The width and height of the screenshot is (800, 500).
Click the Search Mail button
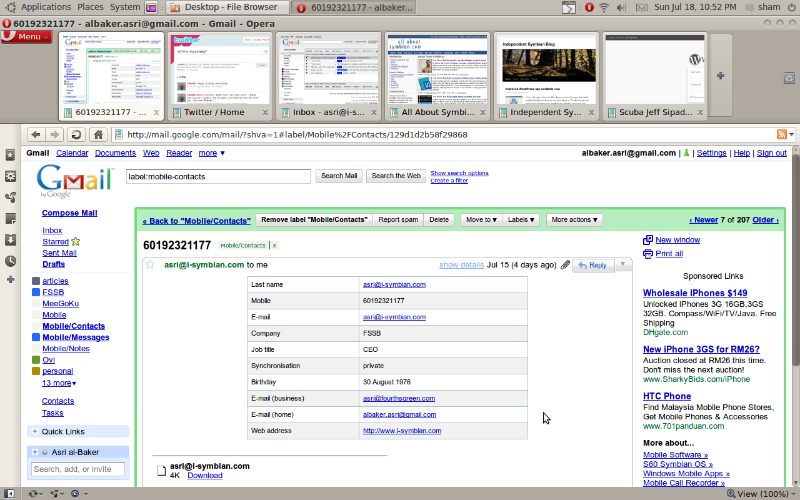(x=339, y=176)
